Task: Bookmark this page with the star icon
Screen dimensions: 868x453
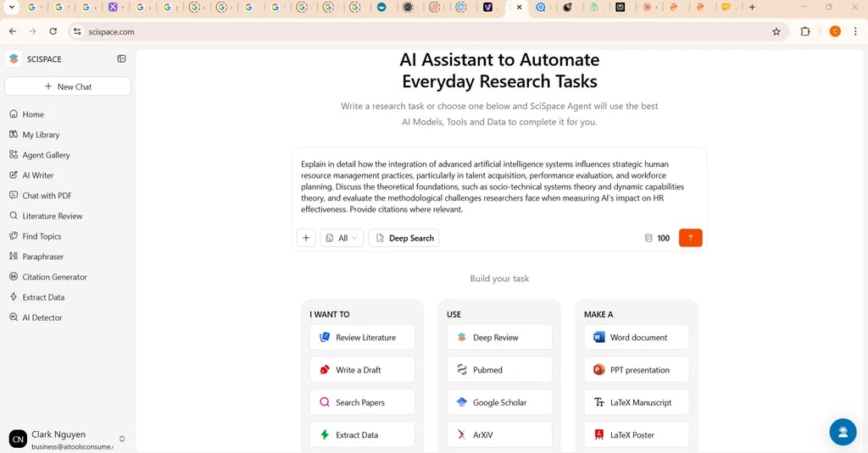Action: coord(776,31)
